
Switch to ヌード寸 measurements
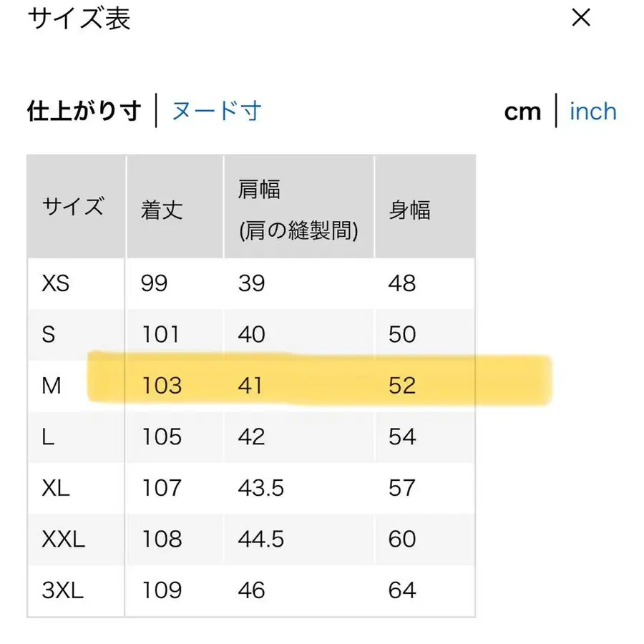[216, 111]
